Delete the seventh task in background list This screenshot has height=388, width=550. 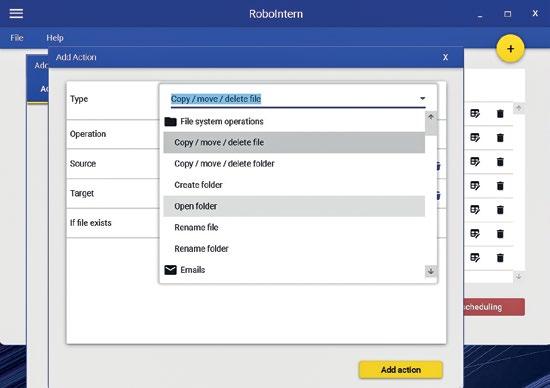[x=500, y=258]
